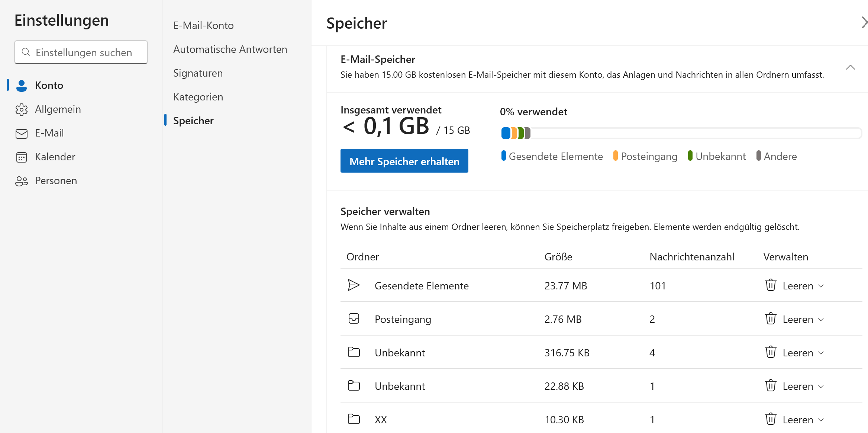868x433 pixels.
Task: Select the Kategorien menu entry
Action: pyautogui.click(x=198, y=97)
